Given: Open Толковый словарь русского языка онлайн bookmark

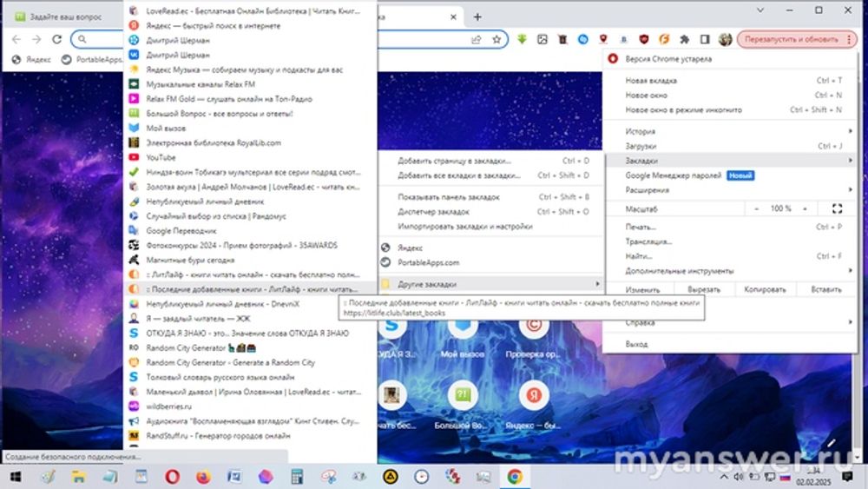Looking at the screenshot, I should tap(250, 377).
